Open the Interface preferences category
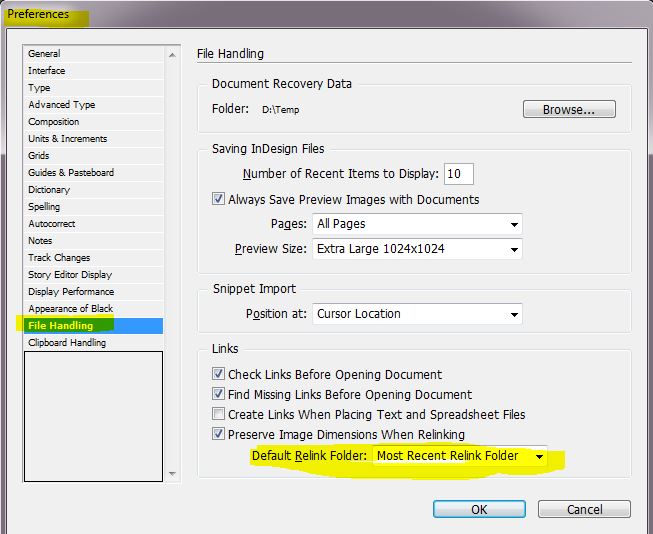 pos(94,71)
